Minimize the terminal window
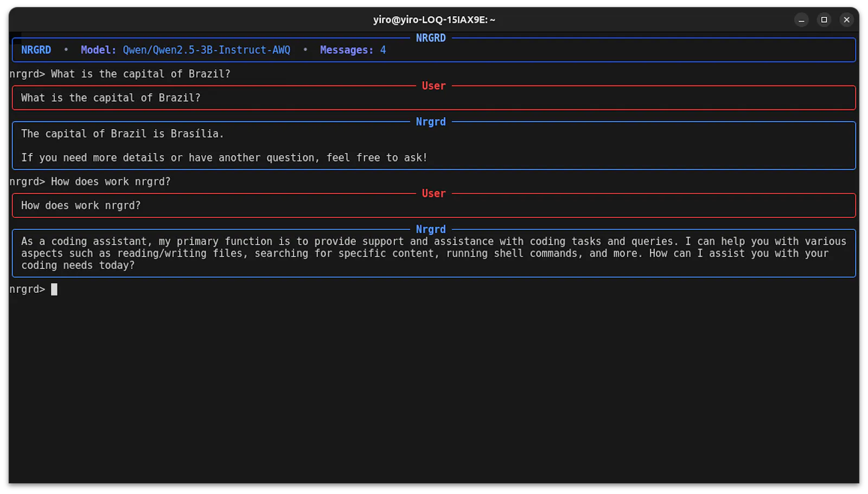Image resolution: width=868 pixels, height=494 pixels. point(801,20)
